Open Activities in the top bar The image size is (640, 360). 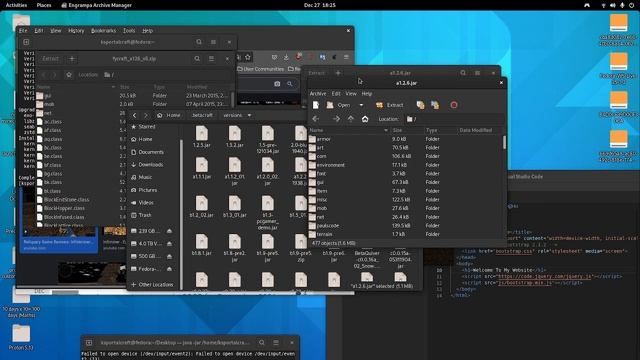click(16, 5)
